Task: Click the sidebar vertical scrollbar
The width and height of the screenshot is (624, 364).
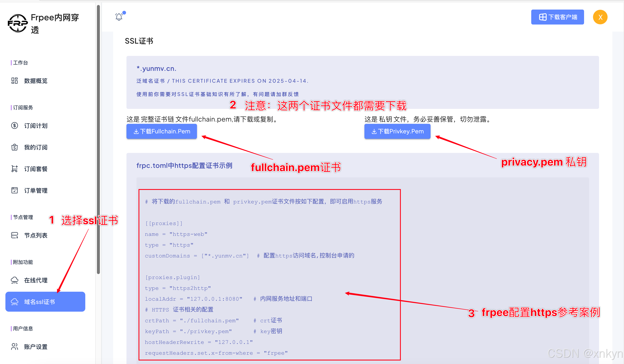Action: pos(98,139)
